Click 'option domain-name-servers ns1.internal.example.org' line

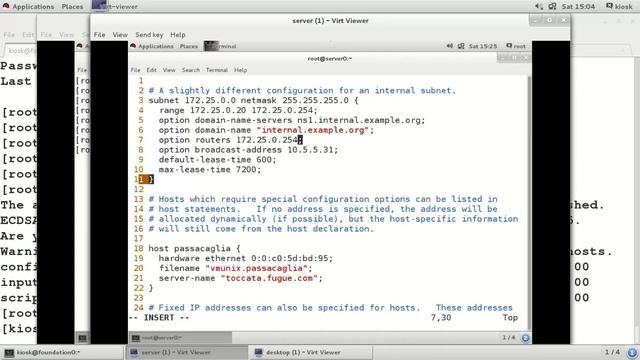coord(292,120)
